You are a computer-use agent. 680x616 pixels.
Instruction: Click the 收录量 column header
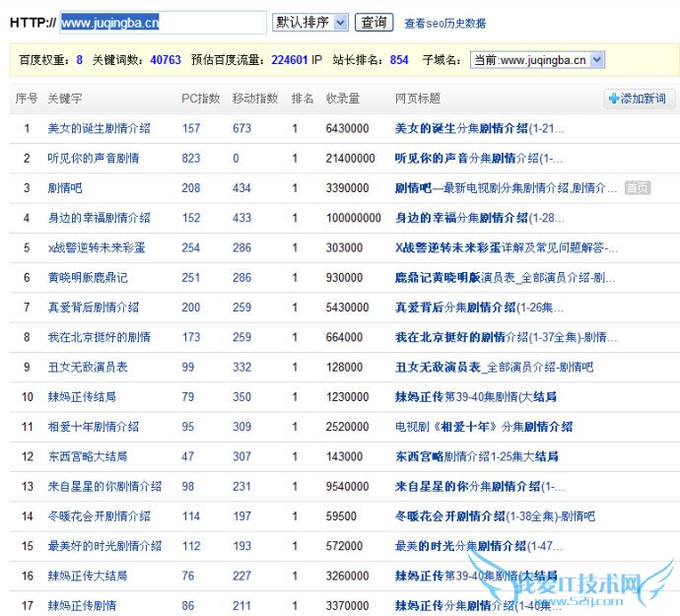coord(342,99)
